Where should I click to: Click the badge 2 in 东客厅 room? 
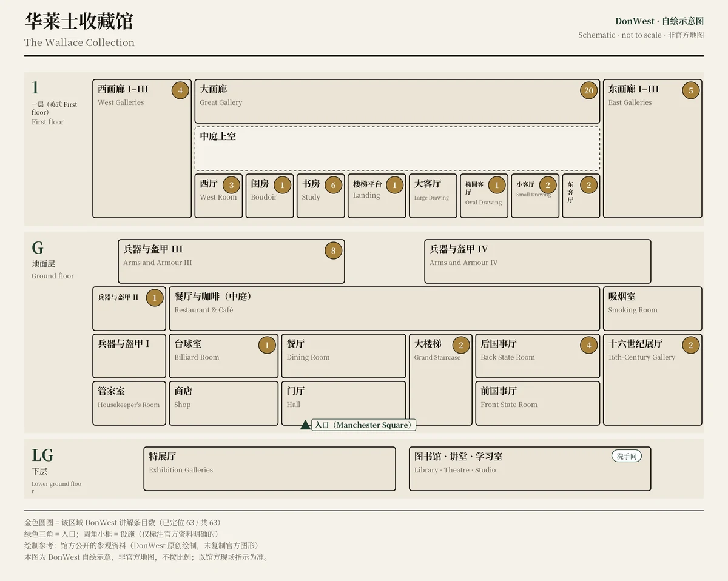588,186
